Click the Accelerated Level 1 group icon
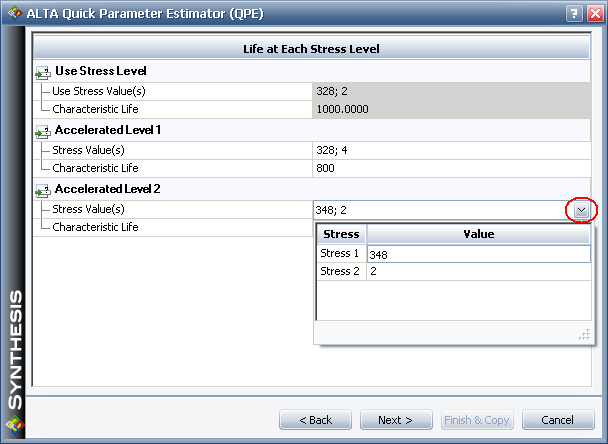The height and width of the screenshot is (444, 608). (x=42, y=132)
